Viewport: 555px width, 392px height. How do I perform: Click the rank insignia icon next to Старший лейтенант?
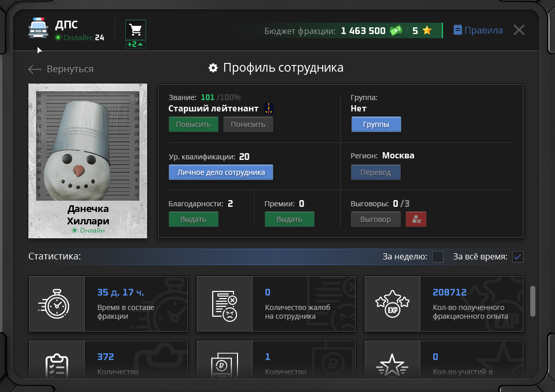[x=268, y=109]
